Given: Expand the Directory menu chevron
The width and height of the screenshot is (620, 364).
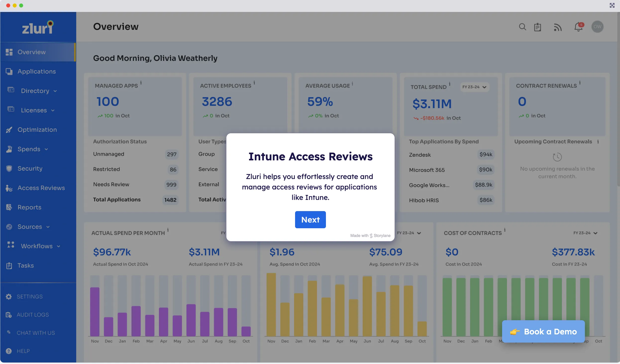Looking at the screenshot, I should click(55, 91).
